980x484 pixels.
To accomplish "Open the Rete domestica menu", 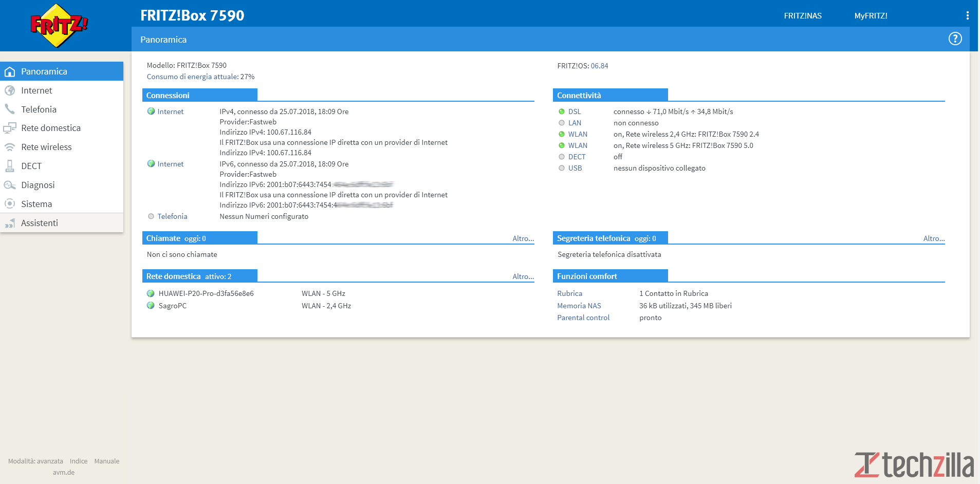I will (50, 128).
